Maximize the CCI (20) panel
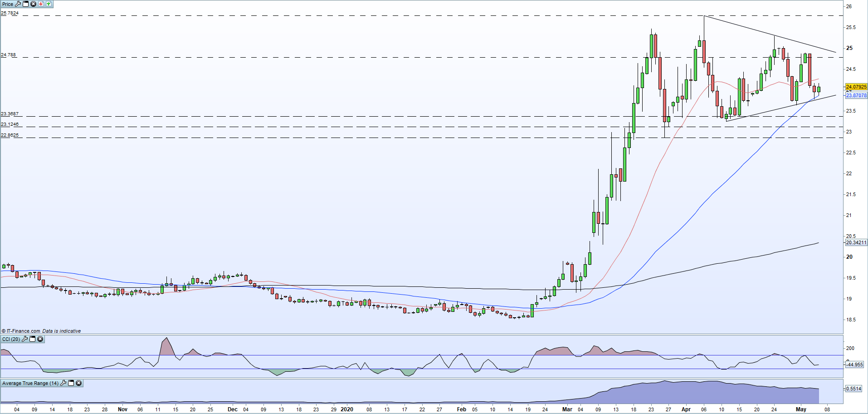Viewport: 868px width, 414px height. tap(33, 339)
